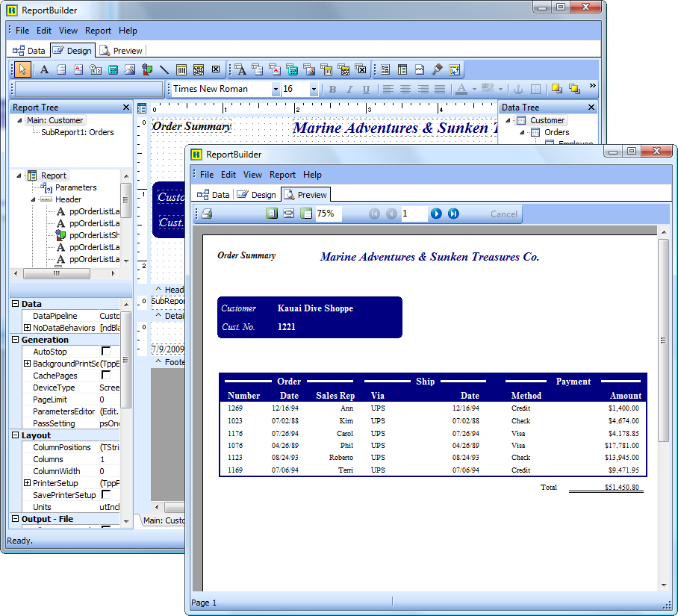Switch to the Data tab in front window
Image resolution: width=678 pixels, height=616 pixels.
[x=213, y=195]
